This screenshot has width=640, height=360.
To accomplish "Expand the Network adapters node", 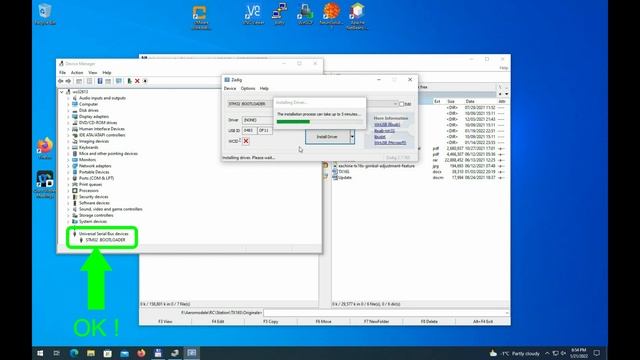I will pos(69,166).
